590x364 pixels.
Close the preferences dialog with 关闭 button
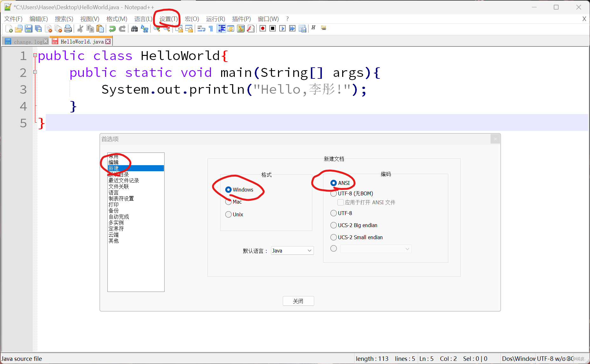(298, 301)
